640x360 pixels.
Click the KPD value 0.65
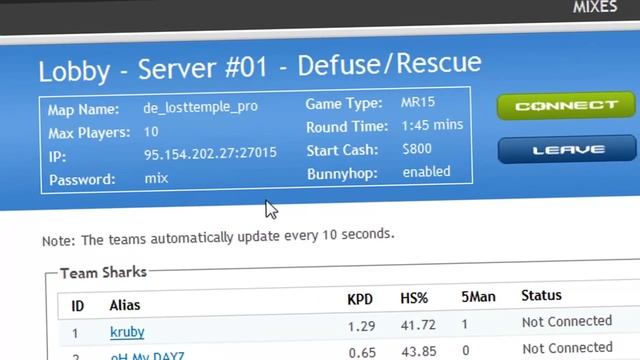coord(362,353)
